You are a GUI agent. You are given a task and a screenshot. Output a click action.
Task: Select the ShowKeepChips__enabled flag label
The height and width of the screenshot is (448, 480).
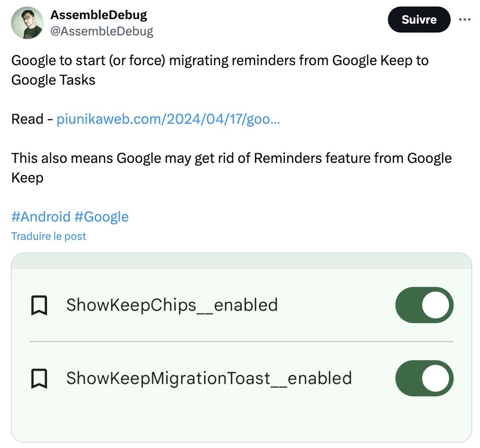point(172,305)
